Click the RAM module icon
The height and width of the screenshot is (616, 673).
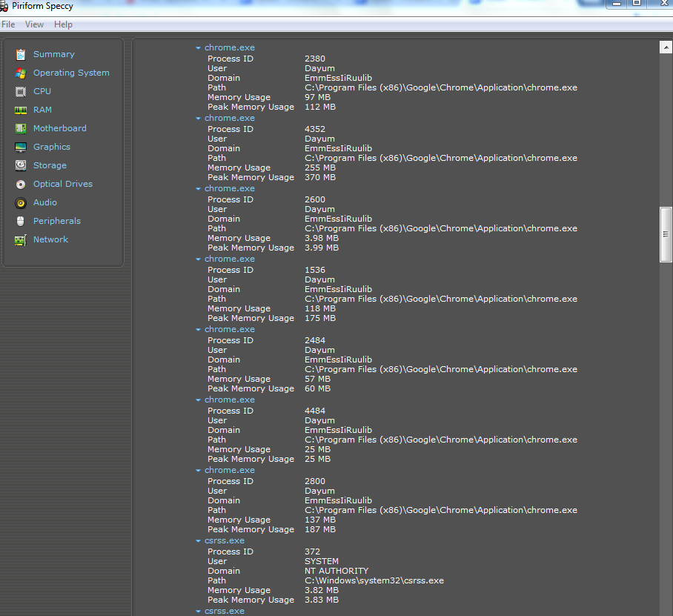[x=21, y=110]
